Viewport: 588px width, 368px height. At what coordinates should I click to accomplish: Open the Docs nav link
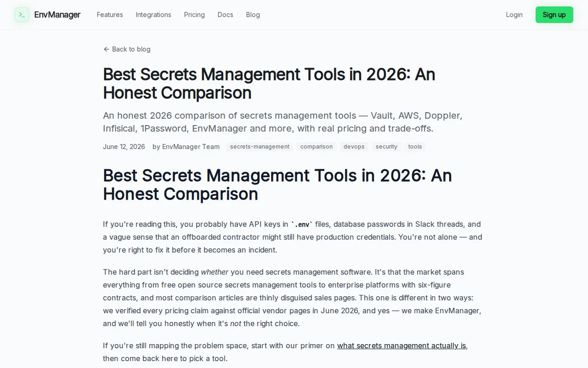tap(225, 15)
